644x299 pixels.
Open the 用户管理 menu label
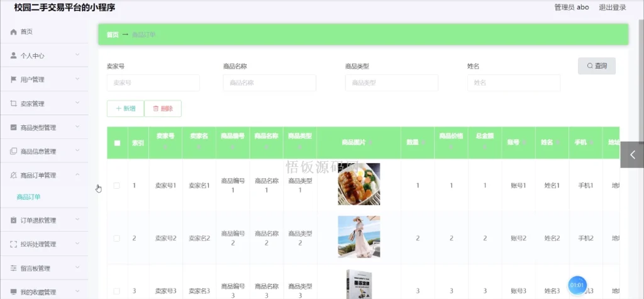point(33,80)
